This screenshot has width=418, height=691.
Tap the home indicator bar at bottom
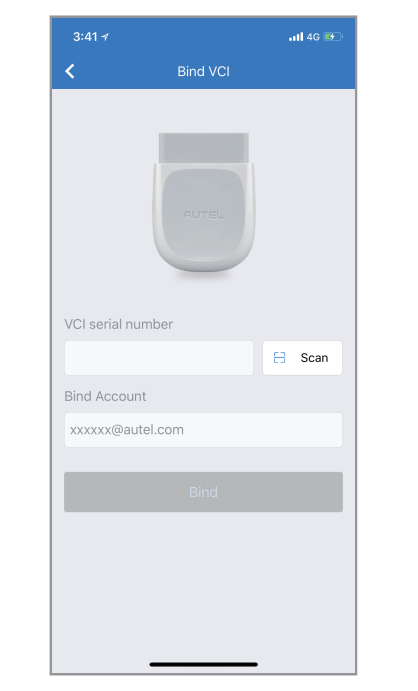click(x=203, y=664)
